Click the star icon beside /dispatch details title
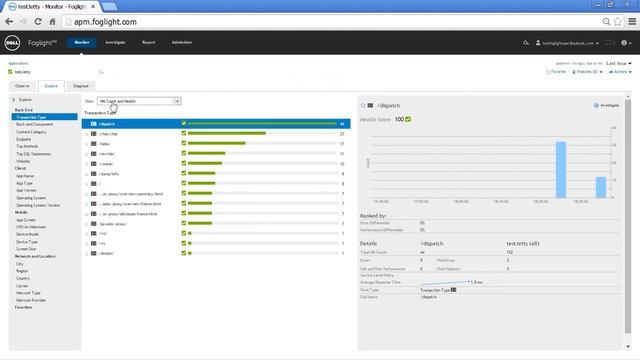The width and height of the screenshot is (640, 360). [x=363, y=105]
